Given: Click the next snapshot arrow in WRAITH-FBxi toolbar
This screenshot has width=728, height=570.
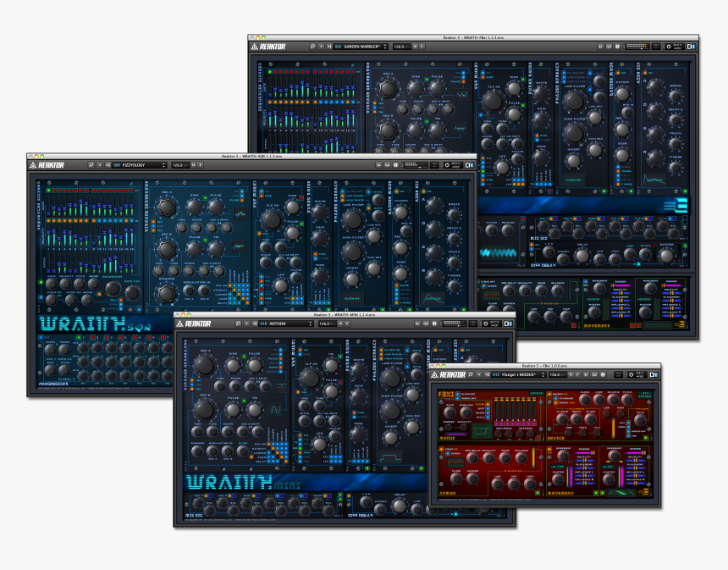Looking at the screenshot, I should point(422,47).
